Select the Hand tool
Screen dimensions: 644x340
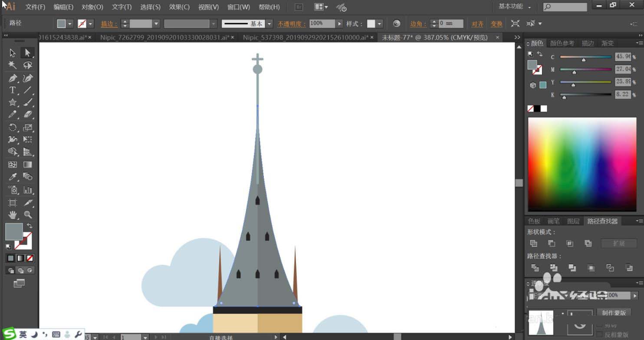[x=13, y=215]
